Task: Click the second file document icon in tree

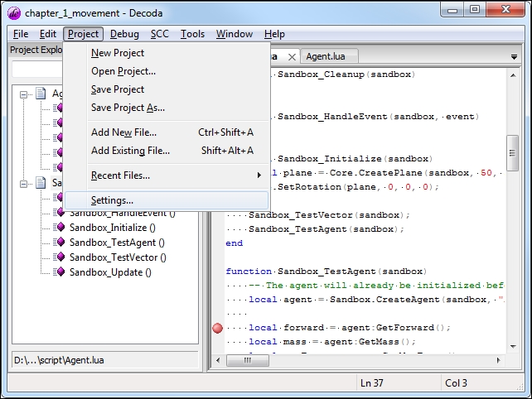Action: tap(41, 183)
